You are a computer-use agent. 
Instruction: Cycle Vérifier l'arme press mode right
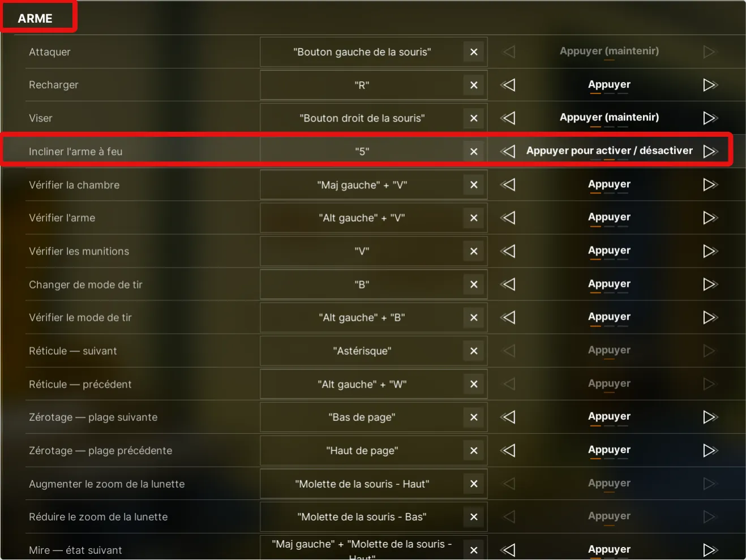tap(710, 218)
